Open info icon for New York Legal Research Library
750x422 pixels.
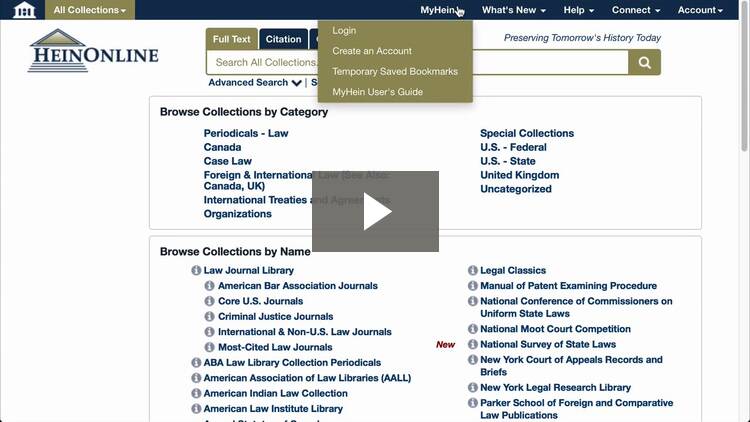473,387
